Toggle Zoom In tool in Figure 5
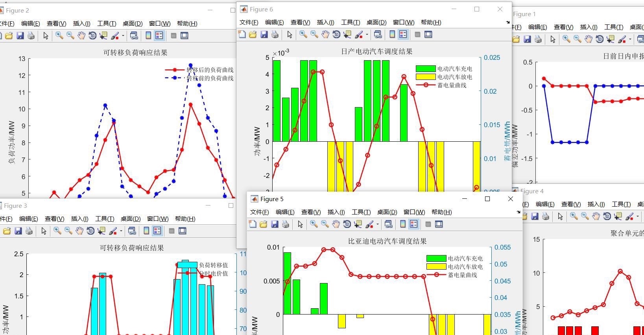The image size is (644, 335). (314, 224)
